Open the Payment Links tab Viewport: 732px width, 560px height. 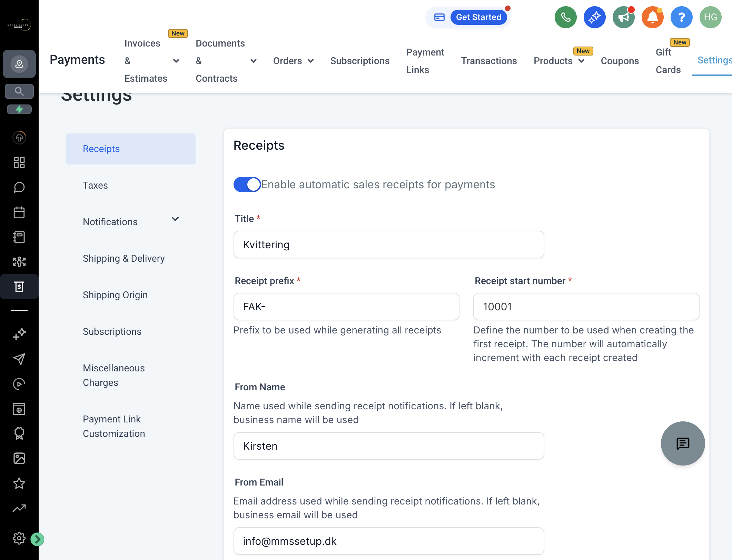click(x=425, y=61)
